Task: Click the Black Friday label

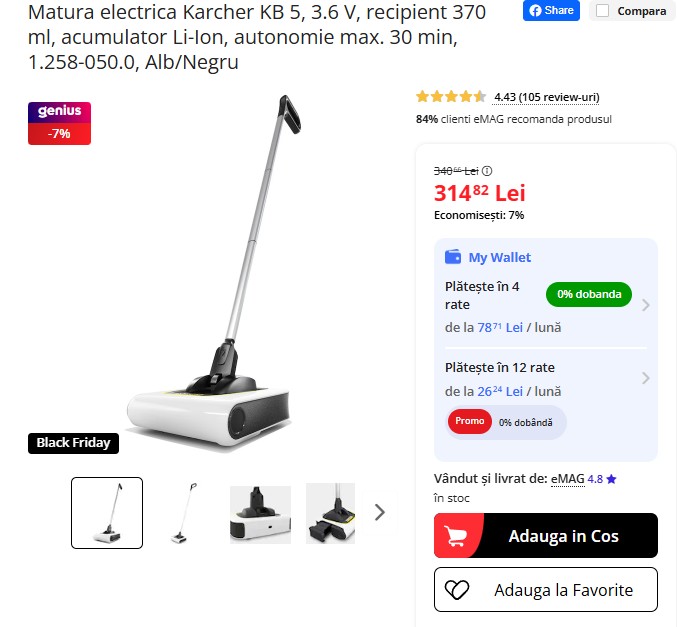Action: 73,443
